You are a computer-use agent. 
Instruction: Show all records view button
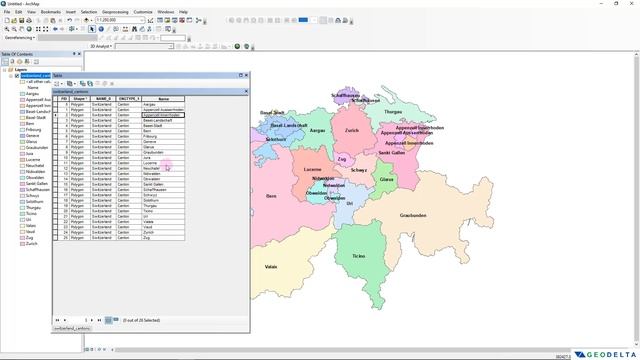pos(108,320)
